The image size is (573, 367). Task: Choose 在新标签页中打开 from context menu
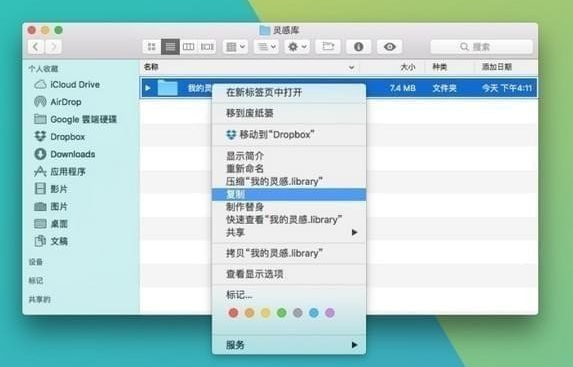289,92
